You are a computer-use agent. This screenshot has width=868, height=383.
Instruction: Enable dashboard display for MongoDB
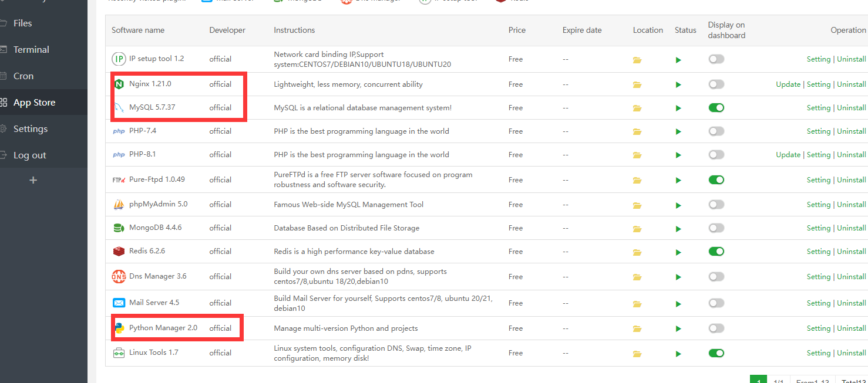point(716,228)
